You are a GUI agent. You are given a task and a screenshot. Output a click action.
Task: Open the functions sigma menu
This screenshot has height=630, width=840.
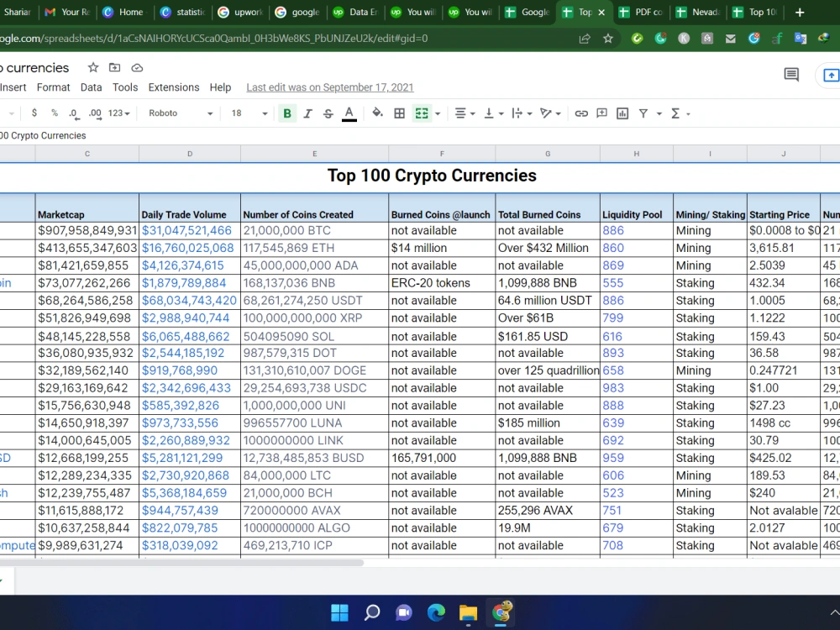click(676, 113)
